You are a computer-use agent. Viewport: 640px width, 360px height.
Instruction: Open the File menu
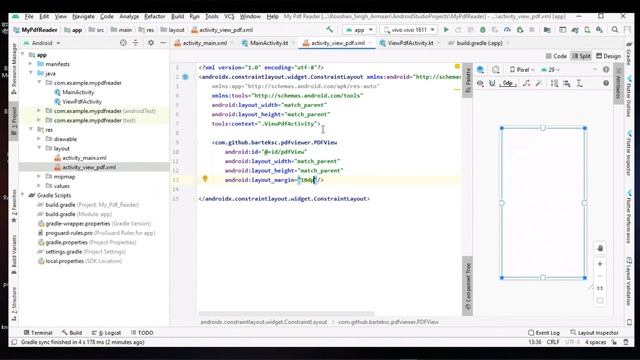click(x=29, y=16)
